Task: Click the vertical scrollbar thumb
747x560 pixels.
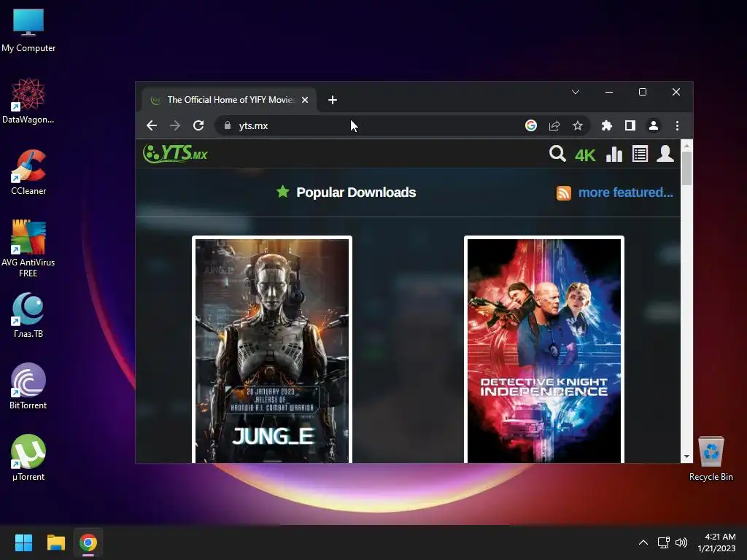Action: pyautogui.click(x=686, y=168)
